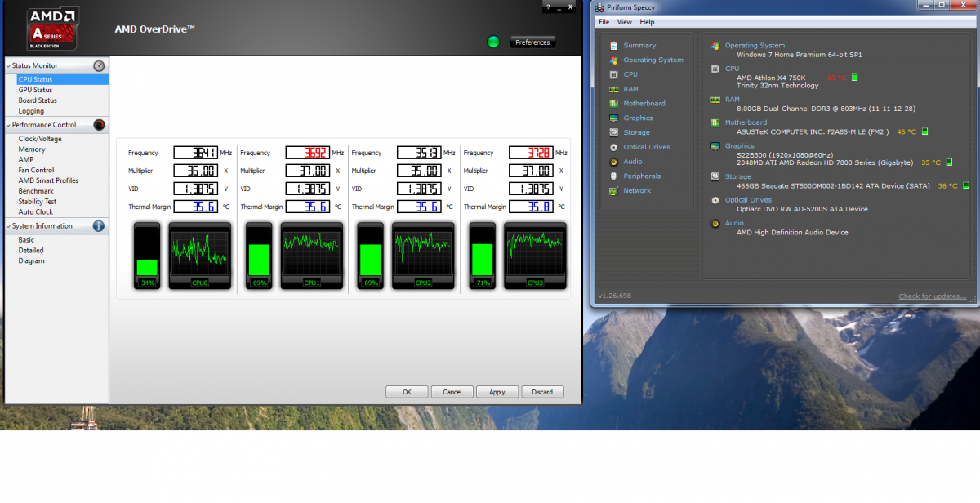The height and width of the screenshot is (503, 980).
Task: Click the RAM summary icon
Action: (715, 100)
